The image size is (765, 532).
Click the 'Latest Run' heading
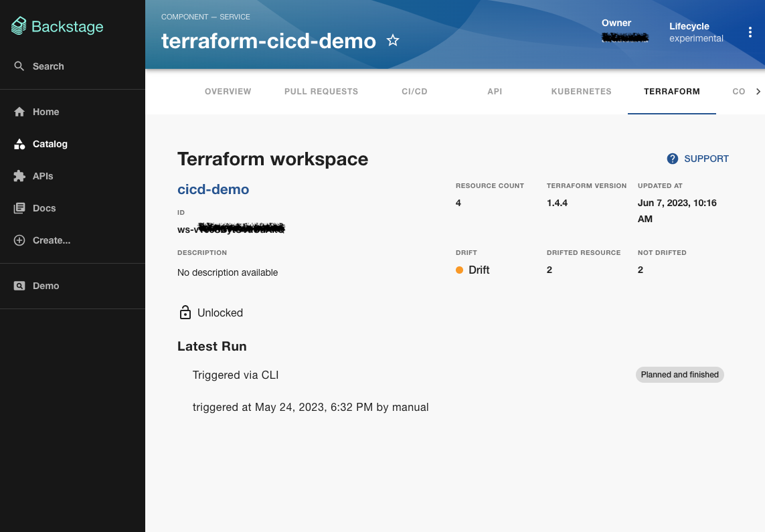click(x=212, y=346)
